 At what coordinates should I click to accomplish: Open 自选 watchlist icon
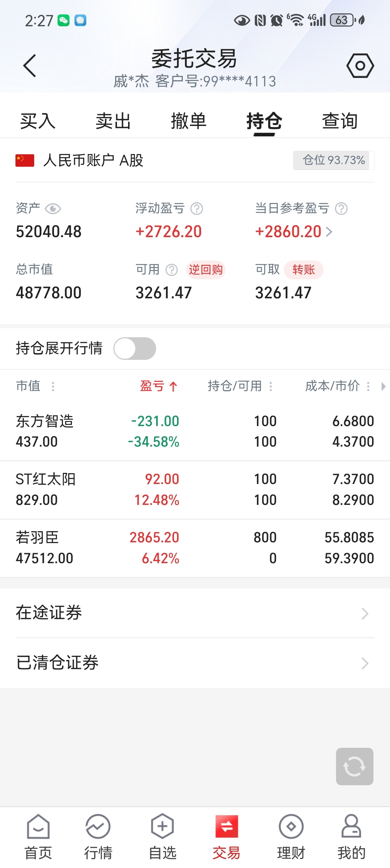point(162,827)
